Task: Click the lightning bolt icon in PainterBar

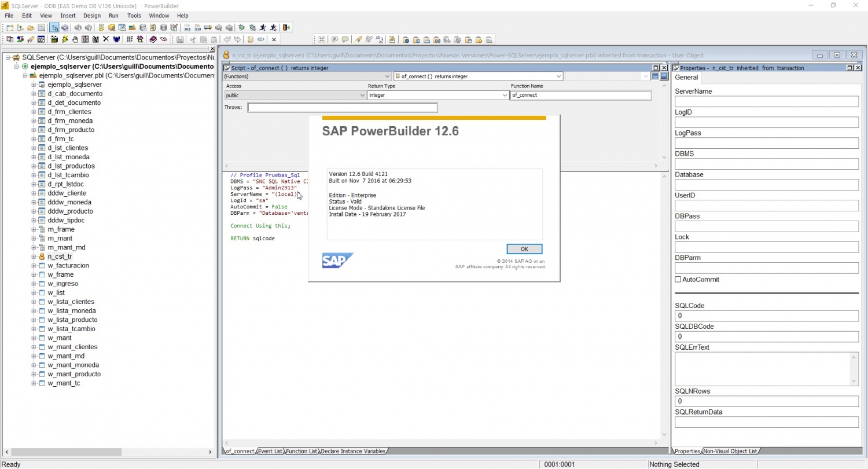Action: 65,39
